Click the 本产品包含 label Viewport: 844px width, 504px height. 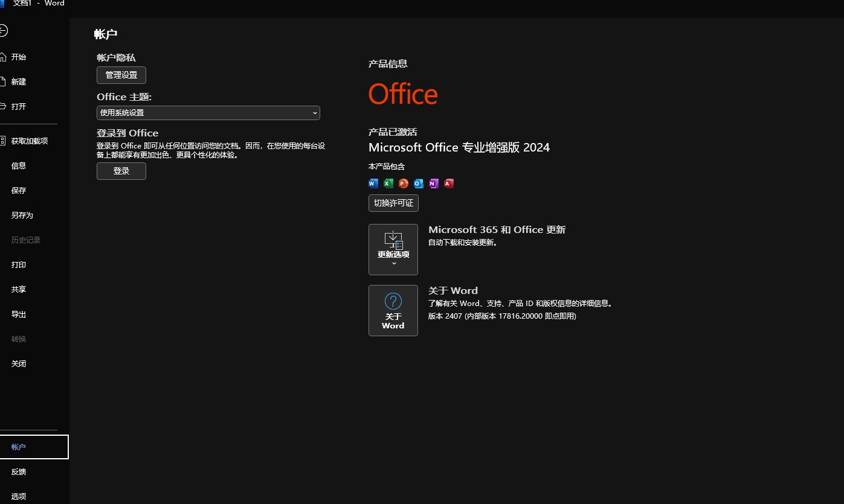[387, 166]
